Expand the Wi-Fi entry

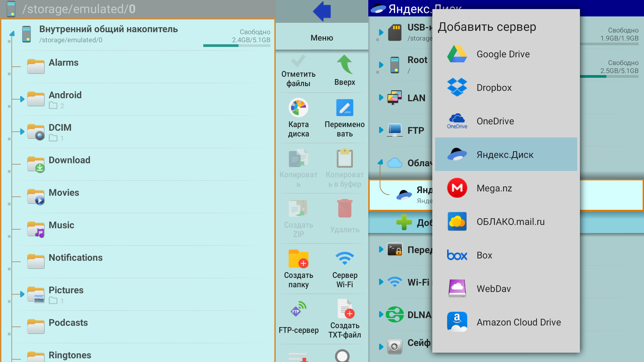tap(381, 282)
